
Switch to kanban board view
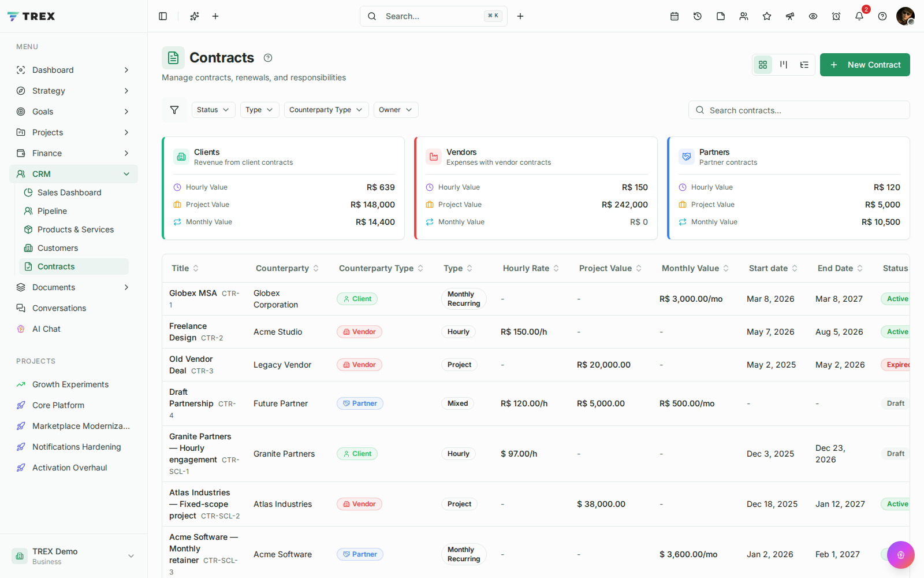[x=784, y=65]
